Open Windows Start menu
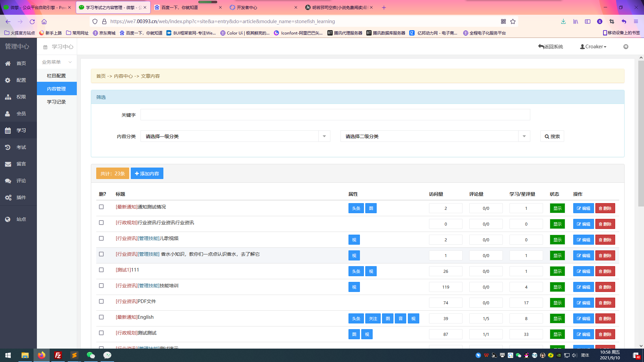644x362 pixels. [8, 355]
